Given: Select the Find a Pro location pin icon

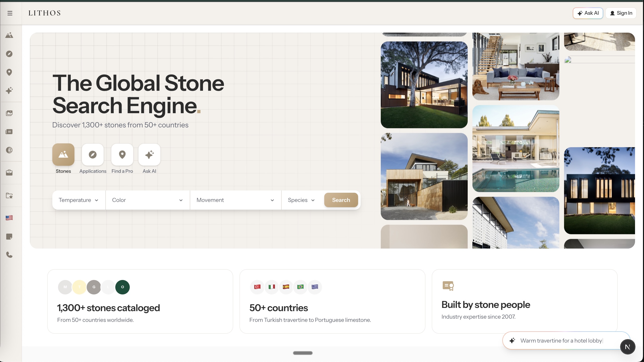Looking at the screenshot, I should (122, 155).
